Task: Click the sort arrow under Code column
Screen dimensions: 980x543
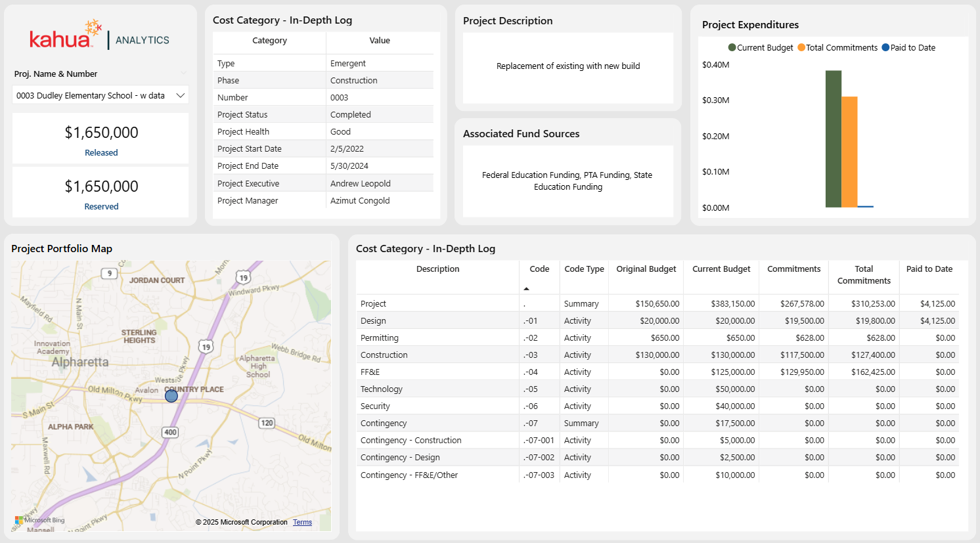Action: (x=526, y=289)
